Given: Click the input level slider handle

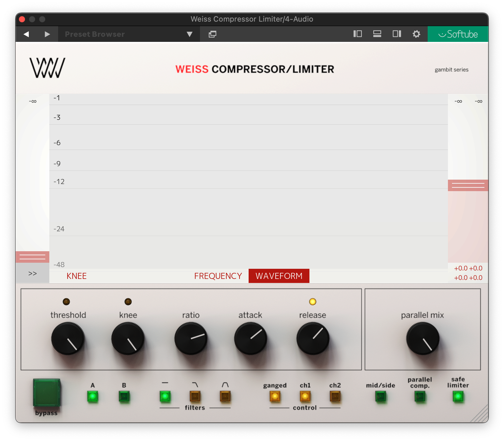Looking at the screenshot, I should pos(32,257).
